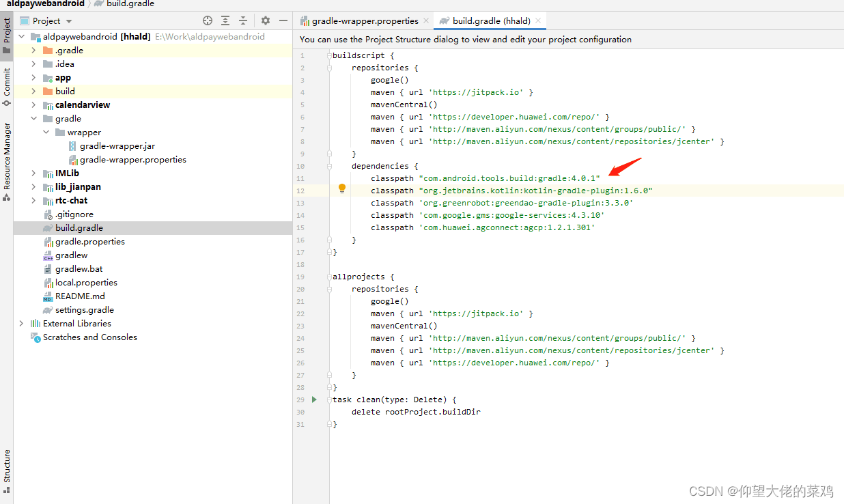Click the kotlin-gradle-plugin:1.6.0 classpath line
The height and width of the screenshot is (504, 844).
pyautogui.click(x=512, y=191)
